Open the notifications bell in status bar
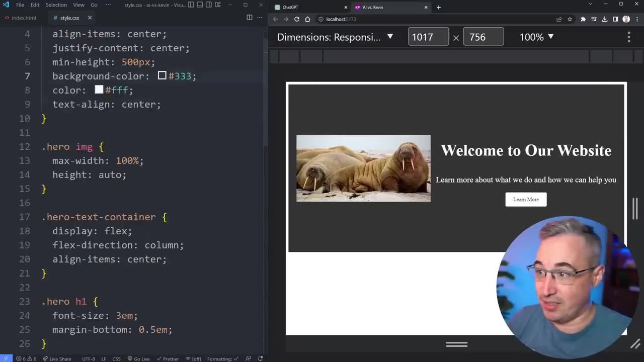 260,358
